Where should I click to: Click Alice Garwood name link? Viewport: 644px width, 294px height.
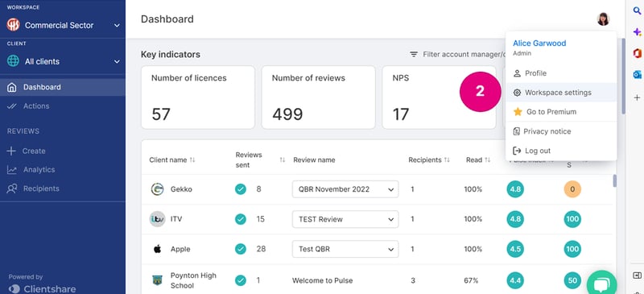(x=539, y=43)
